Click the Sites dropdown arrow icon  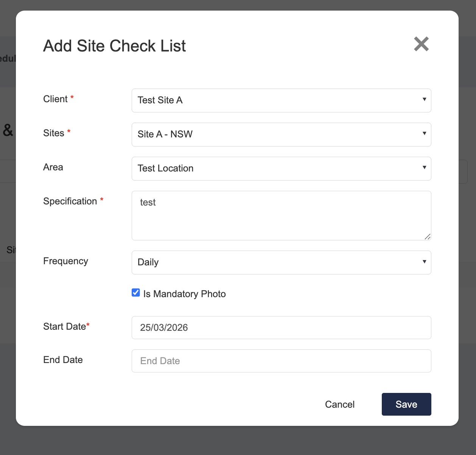pyautogui.click(x=424, y=133)
